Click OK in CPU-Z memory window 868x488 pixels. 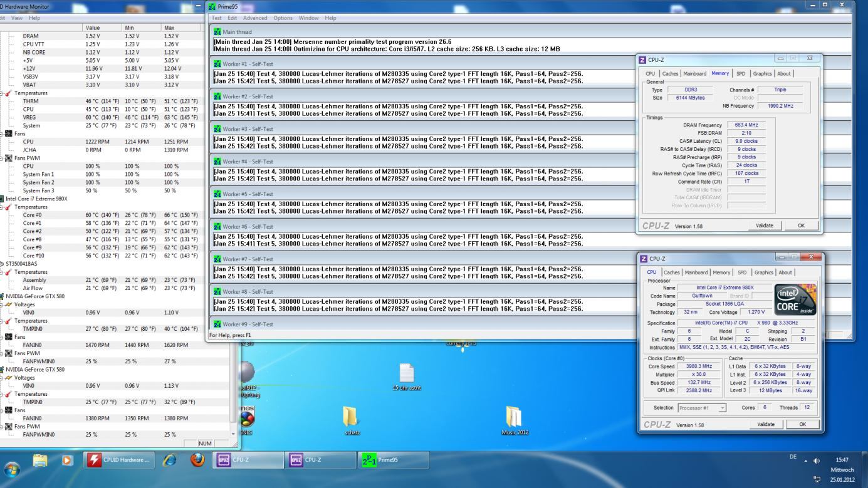pyautogui.click(x=801, y=226)
